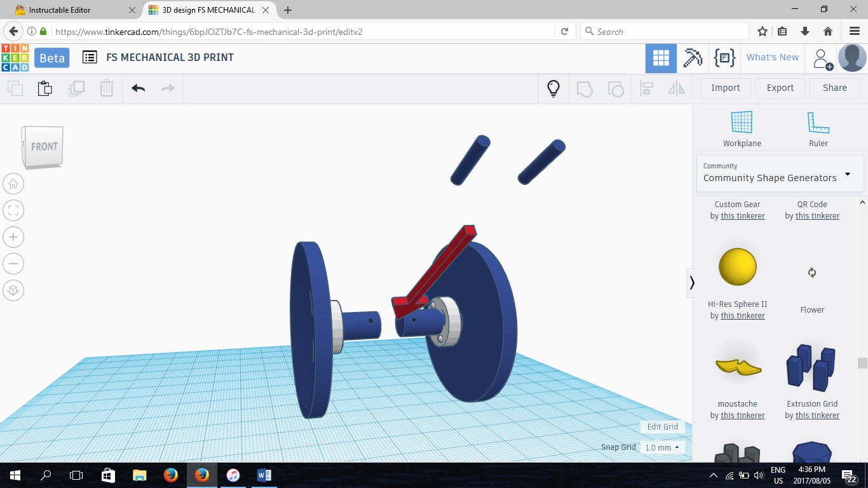Switch to the 3D design FS MECHANICAL tab

click(208, 10)
